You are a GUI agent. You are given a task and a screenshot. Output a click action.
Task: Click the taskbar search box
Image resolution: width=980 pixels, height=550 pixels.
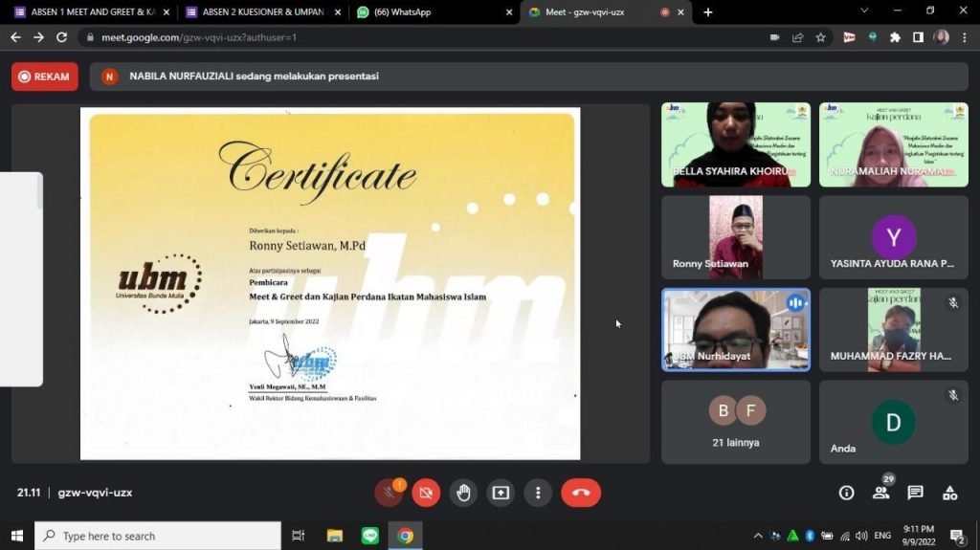pyautogui.click(x=158, y=536)
